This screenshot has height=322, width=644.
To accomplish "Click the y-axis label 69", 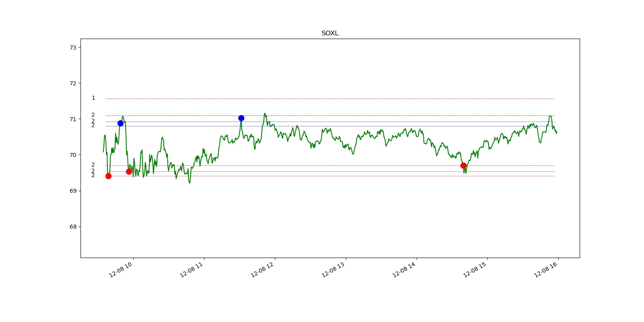I will (73, 191).
